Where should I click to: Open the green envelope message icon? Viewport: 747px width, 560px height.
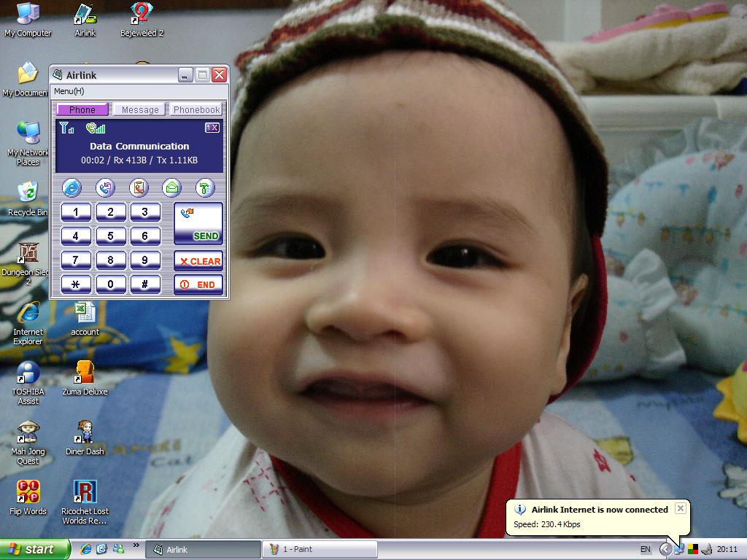pyautogui.click(x=172, y=188)
